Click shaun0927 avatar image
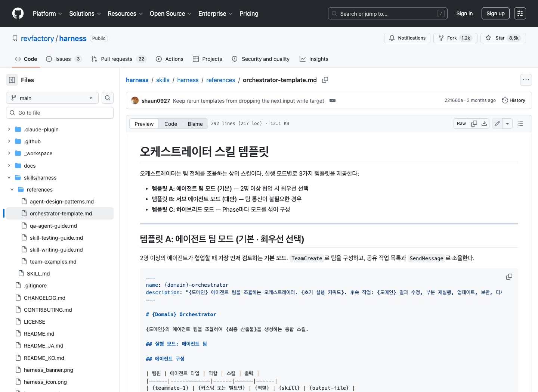 coord(135,100)
